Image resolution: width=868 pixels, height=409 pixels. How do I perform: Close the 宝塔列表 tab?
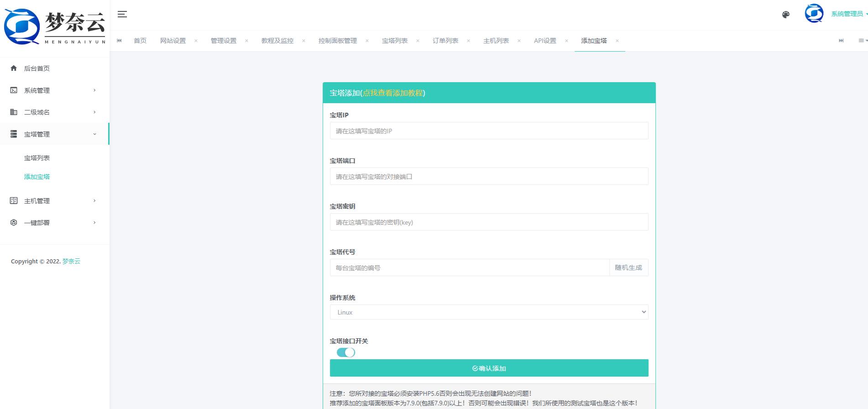pos(418,41)
